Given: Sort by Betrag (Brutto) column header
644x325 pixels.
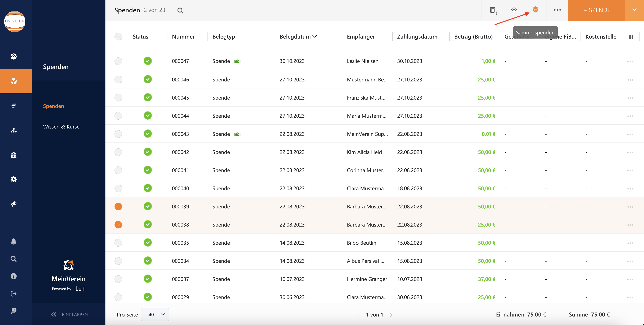Looking at the screenshot, I should tap(473, 37).
